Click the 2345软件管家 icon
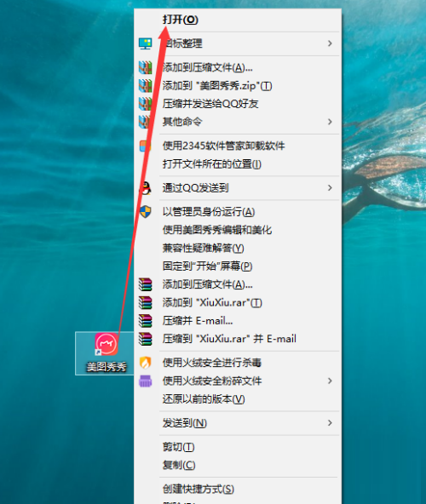The width and height of the screenshot is (426, 504). (145, 146)
